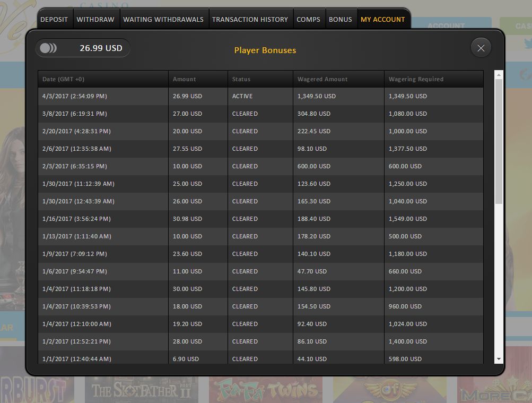The image size is (532, 403).
Task: Select the 1/13/2017 (1:11:40 AM) date
Action: (77, 236)
